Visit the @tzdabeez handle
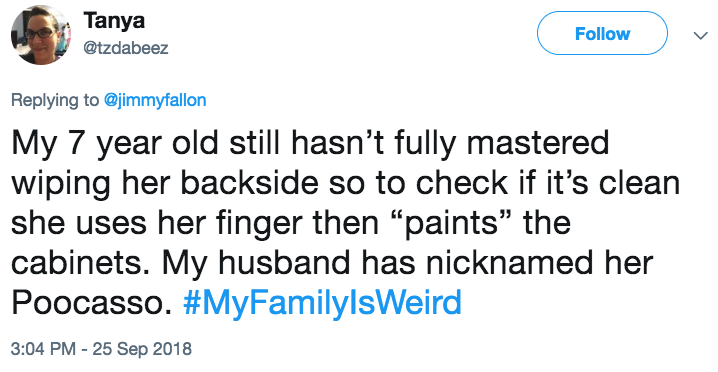Viewport: 718px width, 372px height. click(x=126, y=48)
